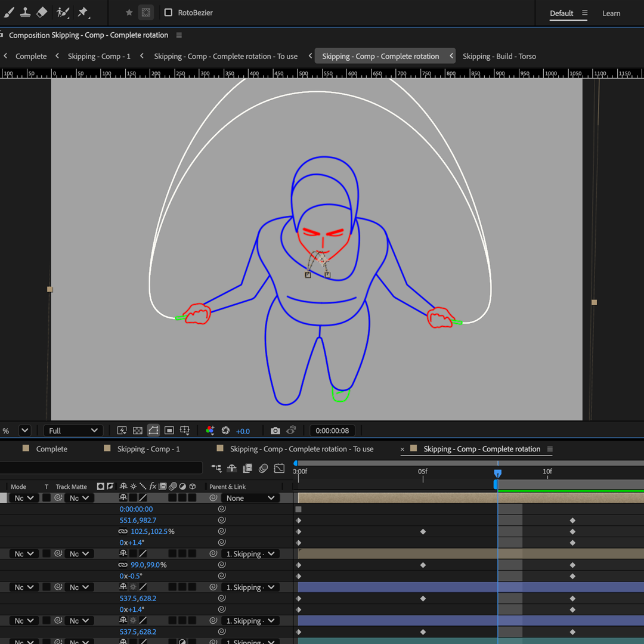Select the Brush tool

pyautogui.click(x=9, y=13)
